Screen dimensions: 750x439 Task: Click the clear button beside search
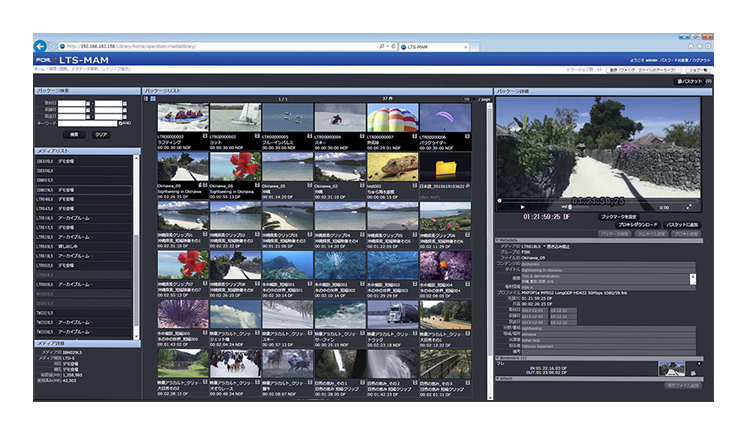tap(101, 133)
